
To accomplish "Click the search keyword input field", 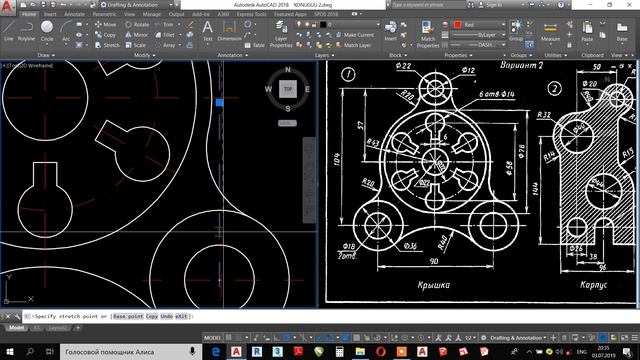I will click(428, 5).
